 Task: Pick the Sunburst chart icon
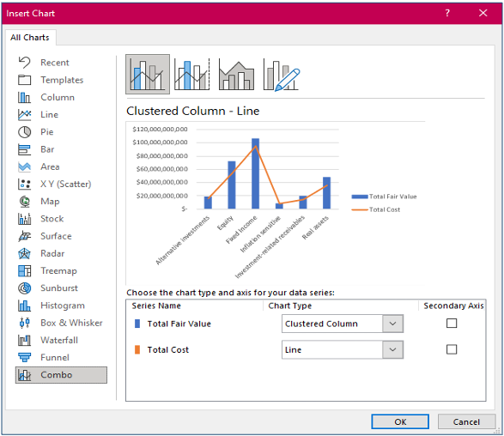click(24, 288)
